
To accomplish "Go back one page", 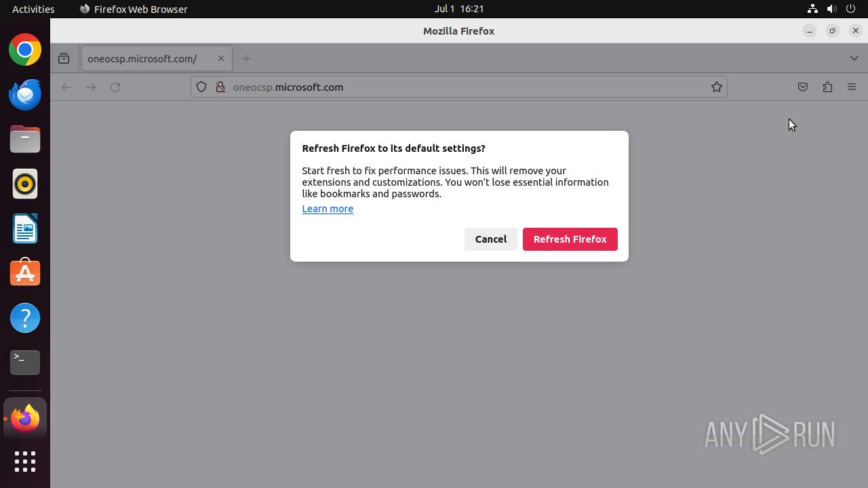I will pos(66,87).
